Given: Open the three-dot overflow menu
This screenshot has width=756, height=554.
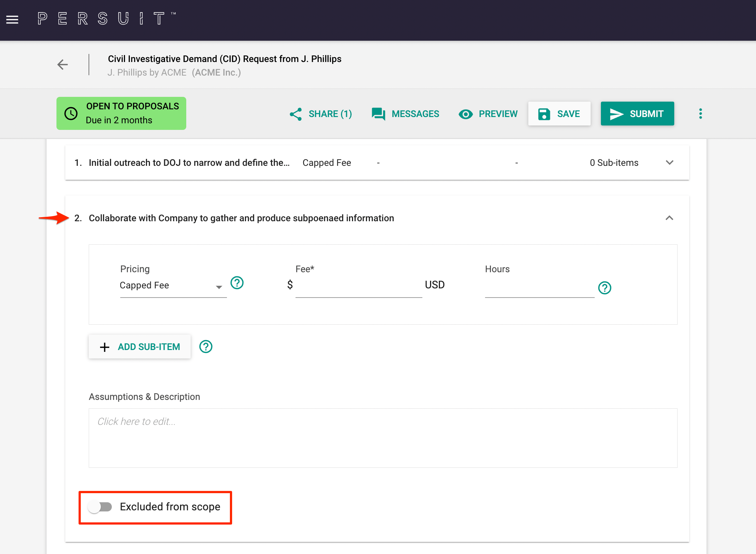Looking at the screenshot, I should click(701, 114).
